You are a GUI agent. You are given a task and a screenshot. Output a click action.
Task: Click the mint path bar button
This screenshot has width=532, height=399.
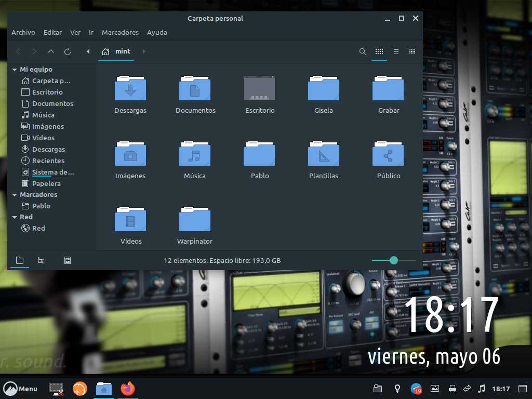coord(116,51)
